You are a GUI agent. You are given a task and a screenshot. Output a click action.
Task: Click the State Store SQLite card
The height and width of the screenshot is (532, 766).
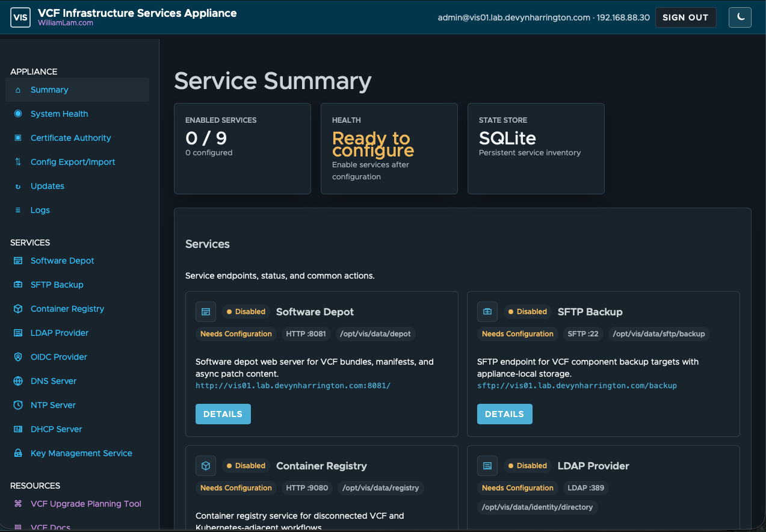tap(536, 149)
